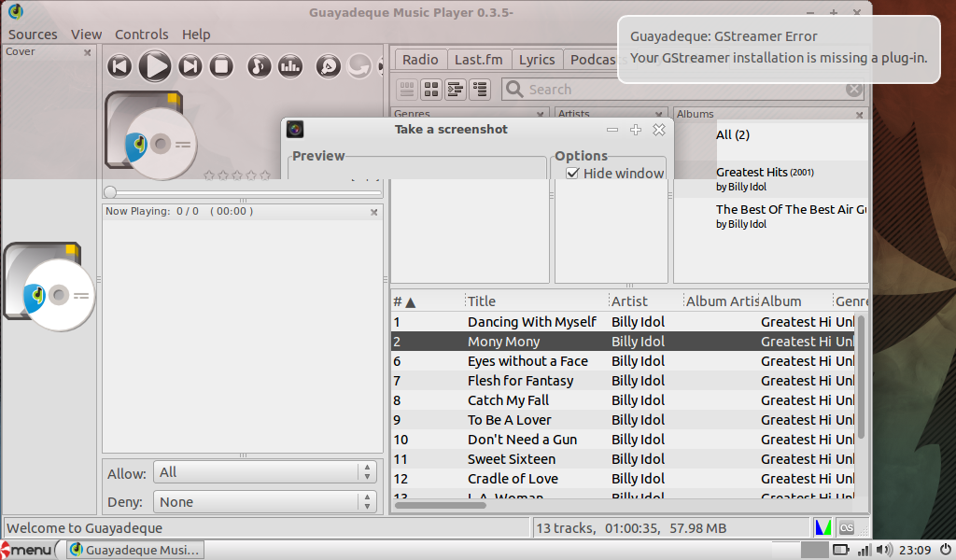
Task: Click the screenshot app camera icon
Action: pos(295,129)
